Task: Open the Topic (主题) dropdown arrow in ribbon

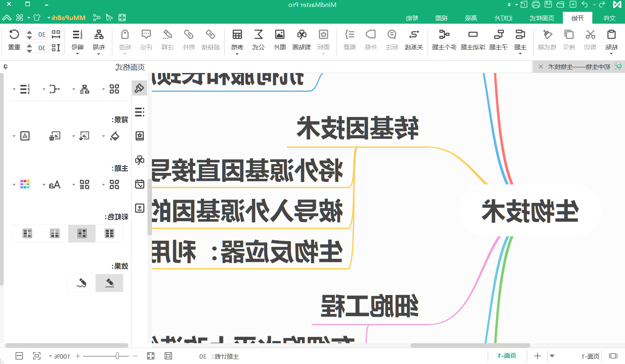Action: [x=520, y=54]
